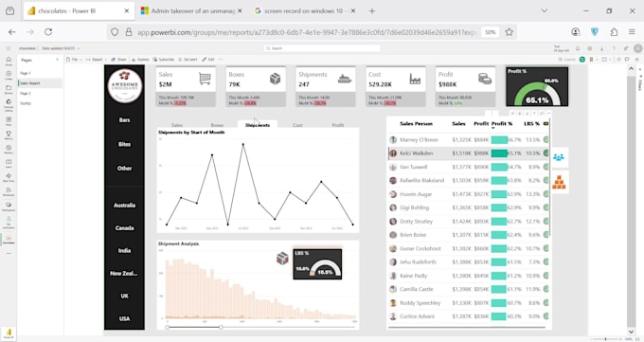644x342 pixels.
Task: Open My workspace icon in left navigation
Action: [x=9, y=223]
